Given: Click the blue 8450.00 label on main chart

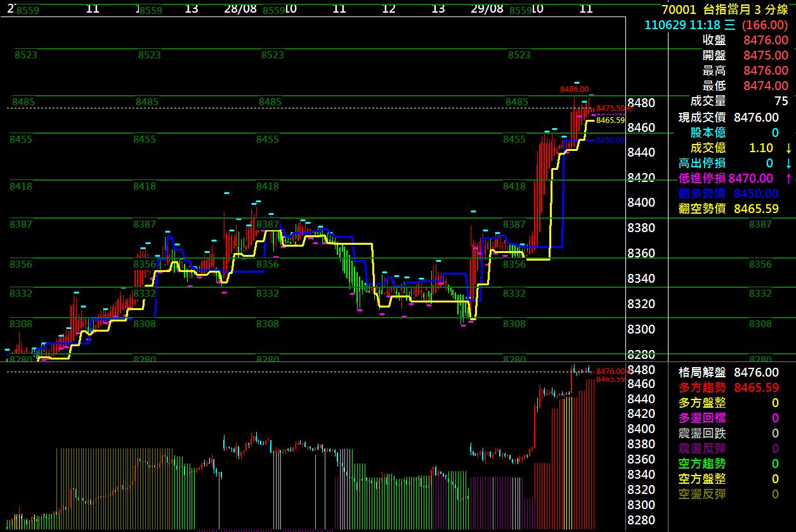Looking at the screenshot, I should [x=610, y=140].
